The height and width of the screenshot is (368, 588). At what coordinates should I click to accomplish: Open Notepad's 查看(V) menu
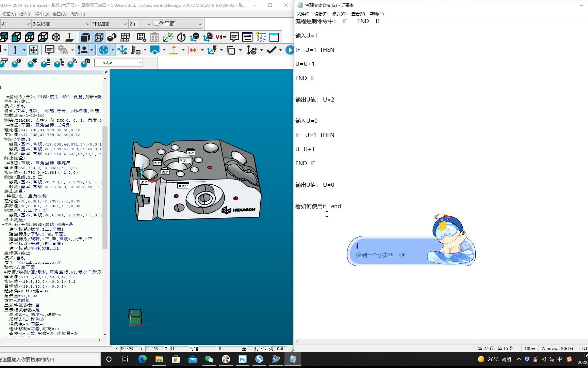(358, 14)
